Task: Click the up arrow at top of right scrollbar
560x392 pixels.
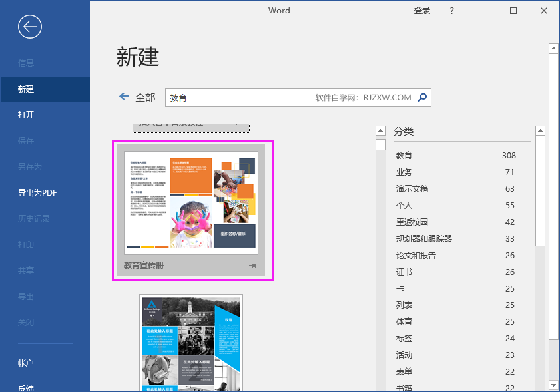Action: coord(553,47)
